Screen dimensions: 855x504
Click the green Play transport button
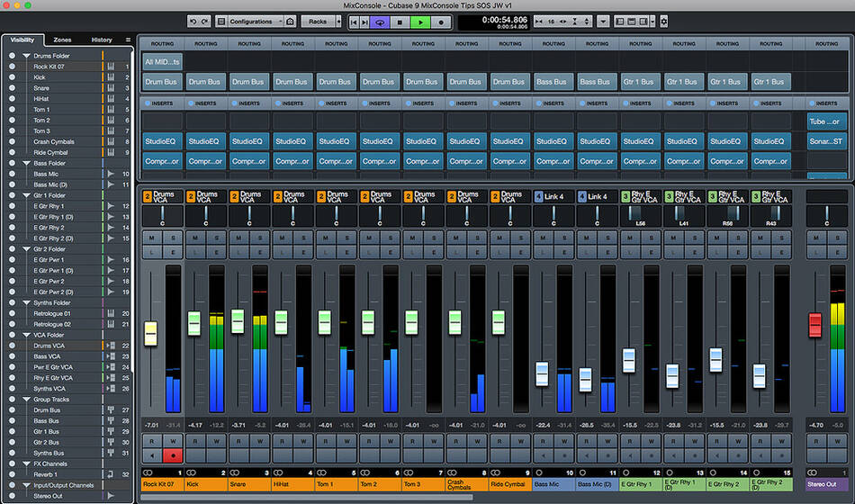[x=420, y=22]
